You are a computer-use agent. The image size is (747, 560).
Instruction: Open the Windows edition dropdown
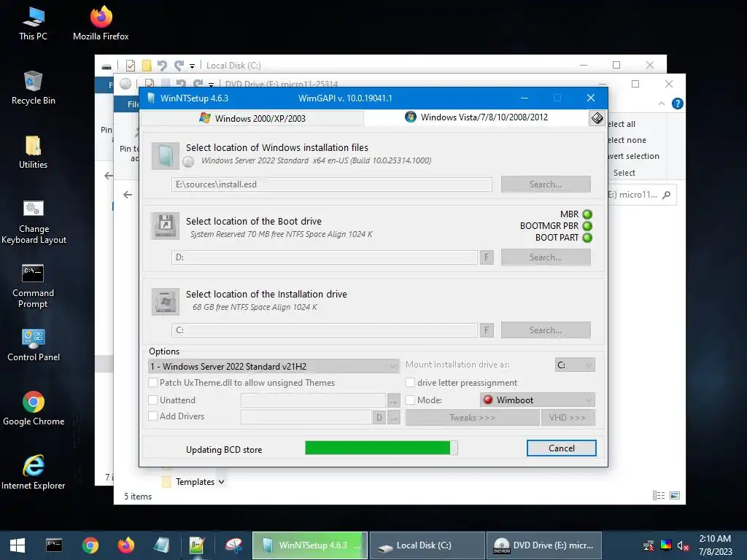pos(274,366)
